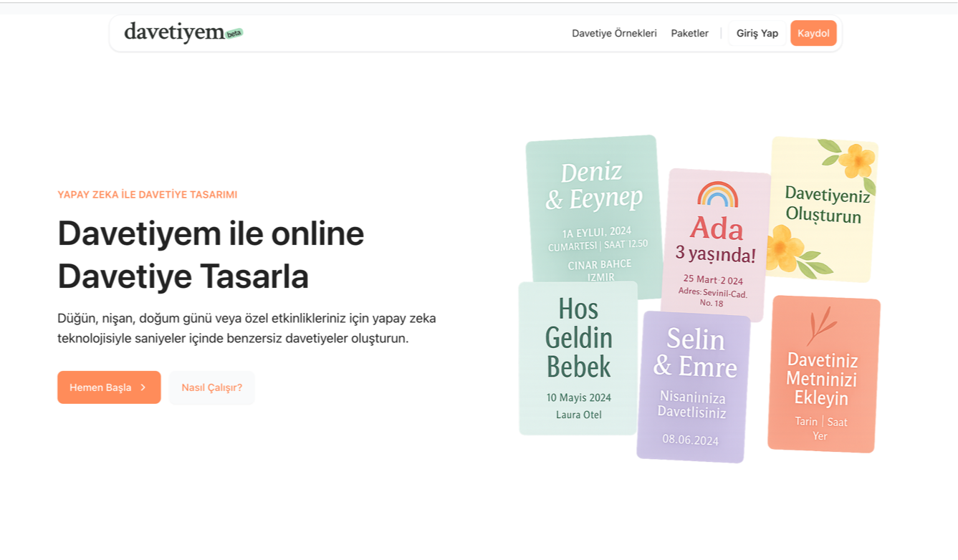This screenshot has height=560, width=958.
Task: Click the green beta badge beside the logo
Action: point(234,33)
